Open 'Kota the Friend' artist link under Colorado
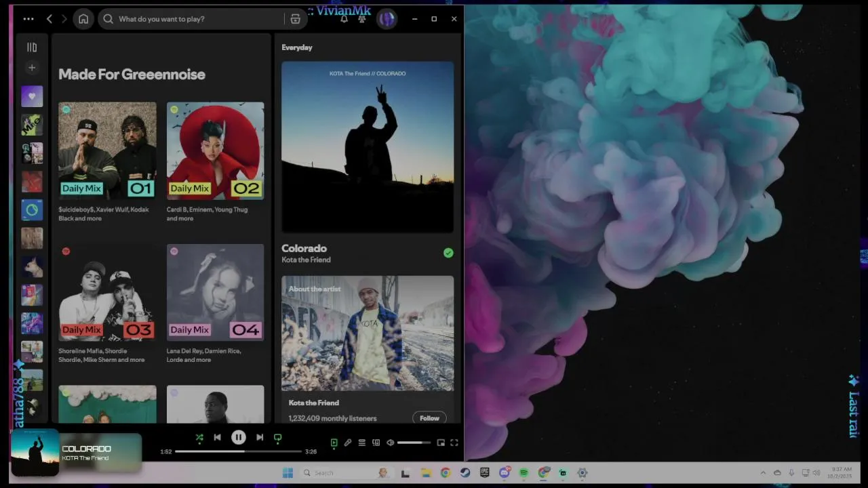The image size is (868, 488). pos(306,260)
